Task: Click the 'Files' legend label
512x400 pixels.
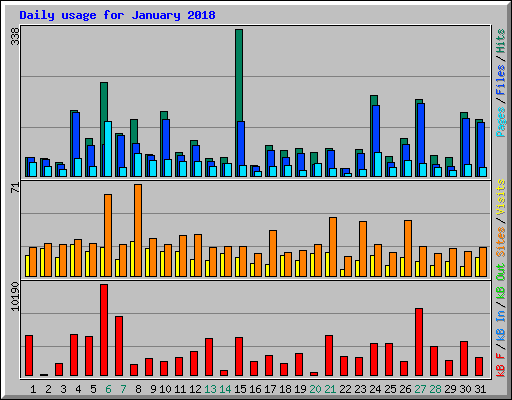Action: [501, 80]
